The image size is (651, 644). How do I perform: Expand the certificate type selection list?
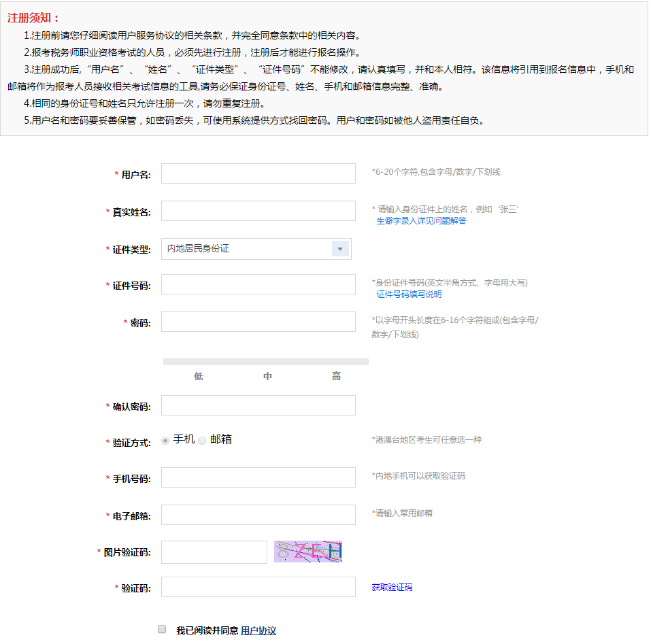point(256,248)
